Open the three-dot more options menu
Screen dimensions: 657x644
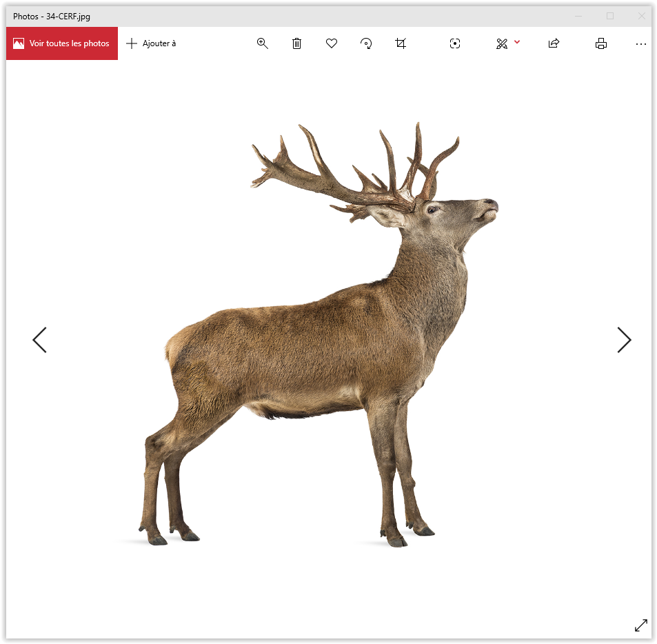pos(640,43)
